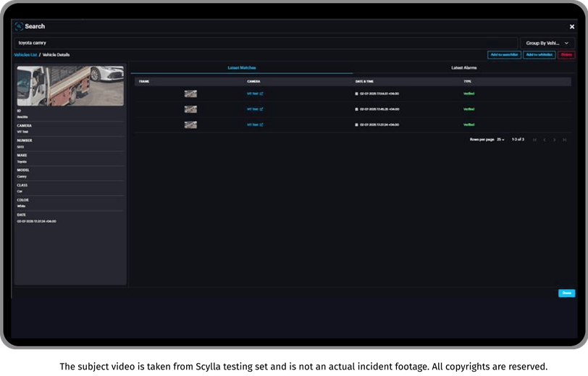Open the frame thumbnail in the first match row

(190, 93)
